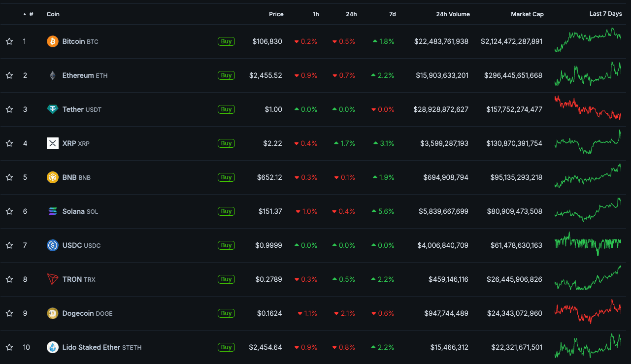Click the TRON coin logo
Image resolution: width=631 pixels, height=364 pixels.
(x=53, y=279)
